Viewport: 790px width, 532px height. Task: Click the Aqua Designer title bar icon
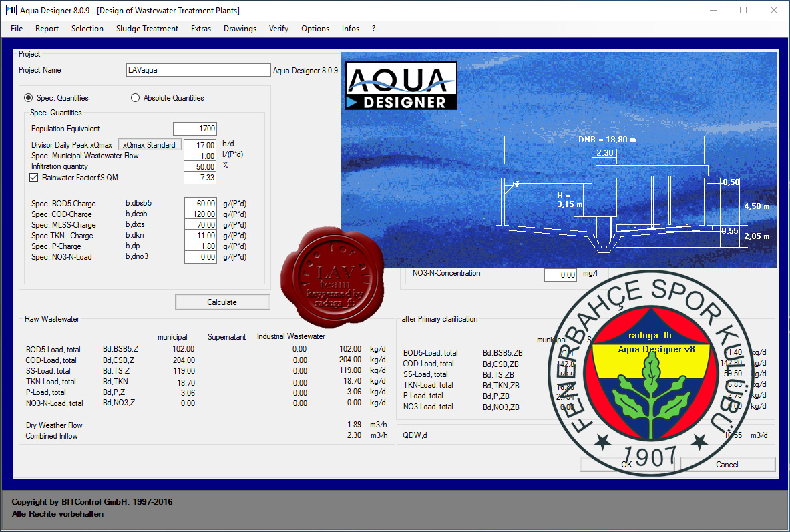11,10
